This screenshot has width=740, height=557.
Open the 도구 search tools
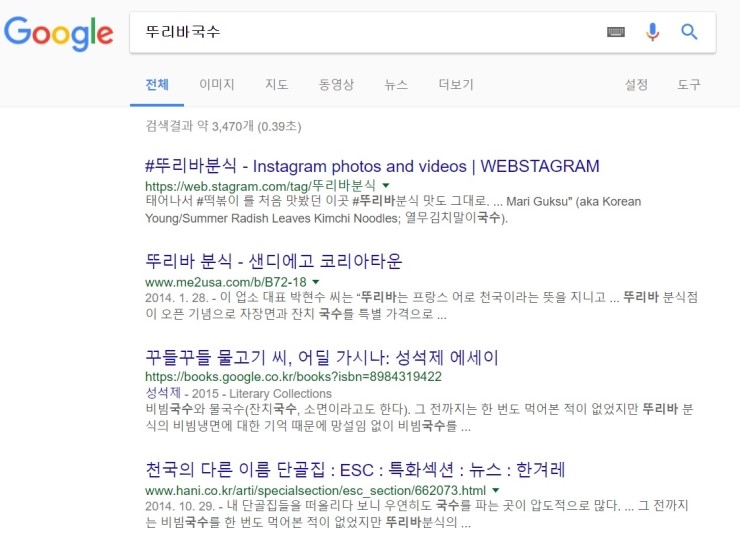click(x=689, y=85)
